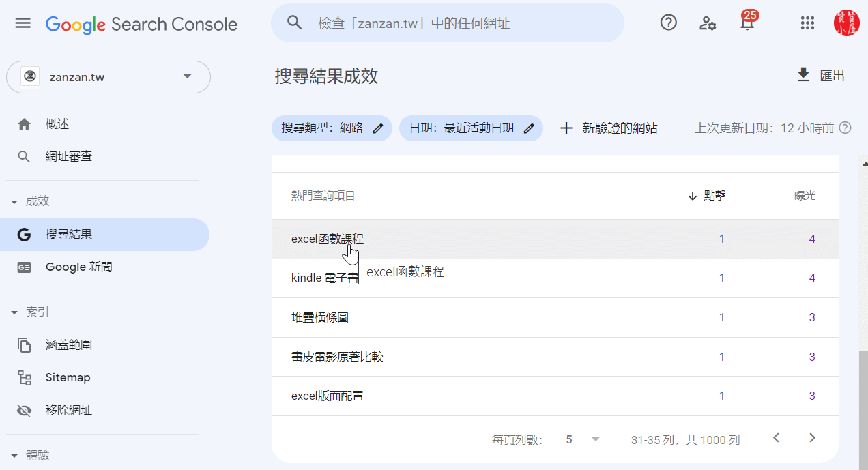
Task: Collapse the 成效 section
Action: pyautogui.click(x=30, y=201)
